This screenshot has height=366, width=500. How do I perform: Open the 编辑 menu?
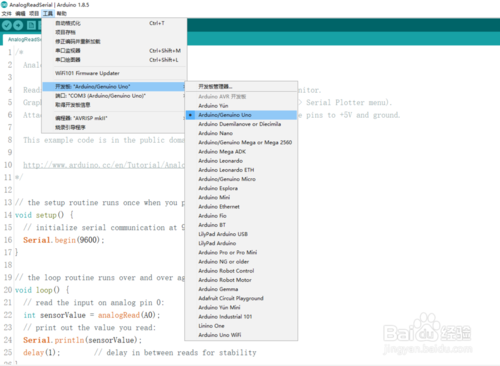point(20,13)
